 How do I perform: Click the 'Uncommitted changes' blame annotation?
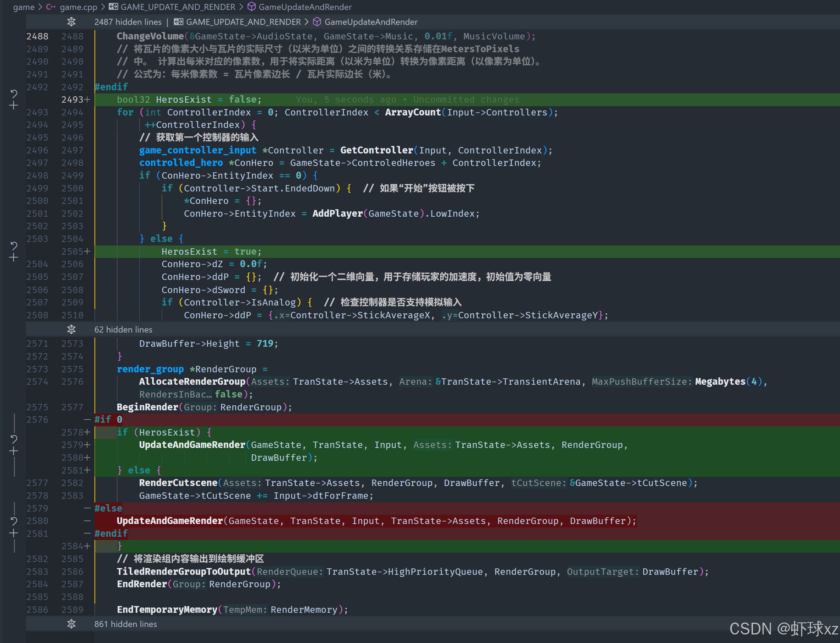coord(466,99)
